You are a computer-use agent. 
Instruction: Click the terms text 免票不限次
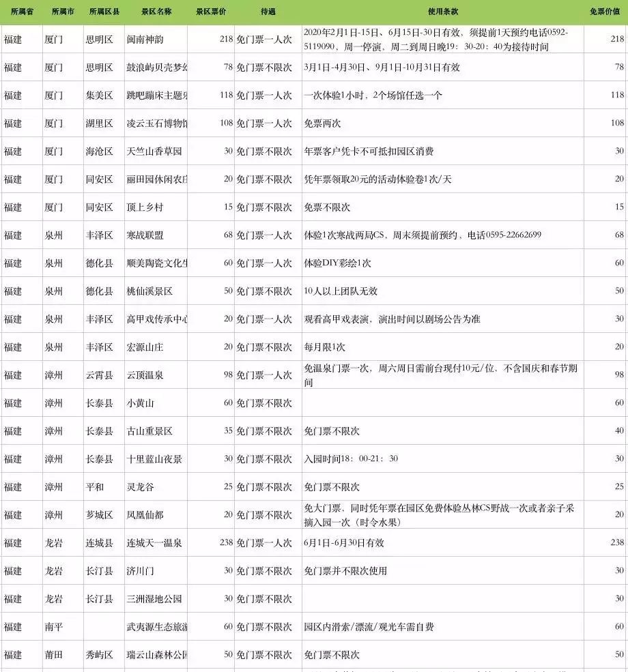coord(327,207)
